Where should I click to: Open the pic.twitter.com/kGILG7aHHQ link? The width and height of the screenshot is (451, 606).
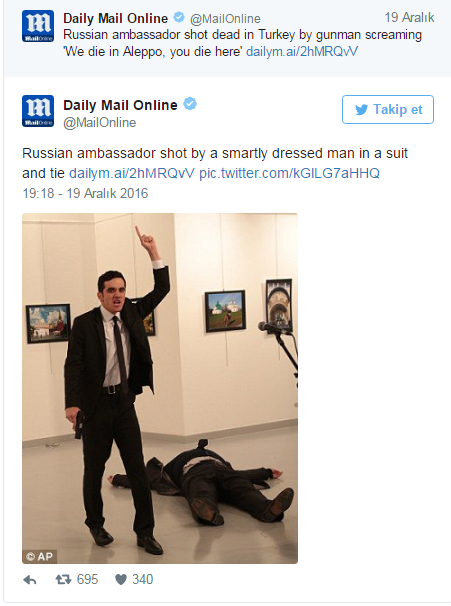click(x=289, y=173)
